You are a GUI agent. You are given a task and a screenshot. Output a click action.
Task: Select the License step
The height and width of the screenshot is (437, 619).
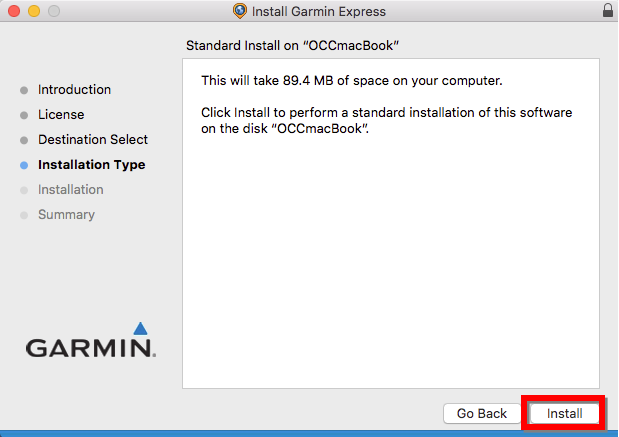coord(61,115)
